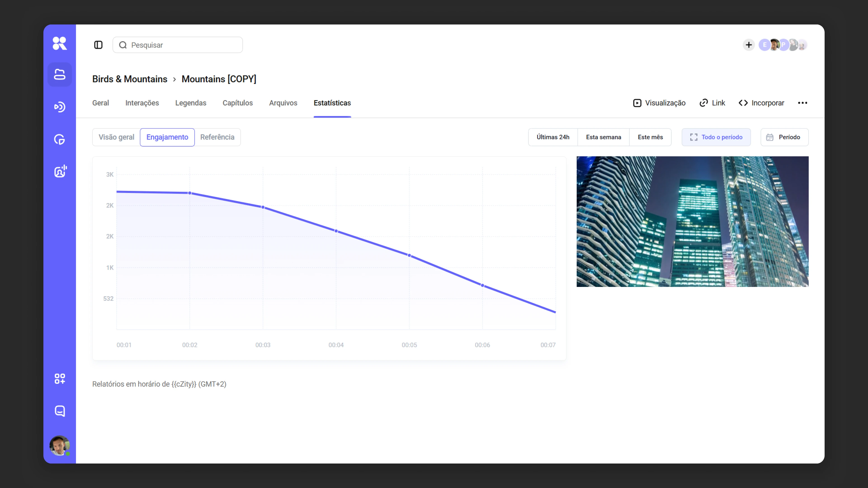This screenshot has height=488, width=868.
Task: Open the three-dot more options menu
Action: click(x=802, y=103)
